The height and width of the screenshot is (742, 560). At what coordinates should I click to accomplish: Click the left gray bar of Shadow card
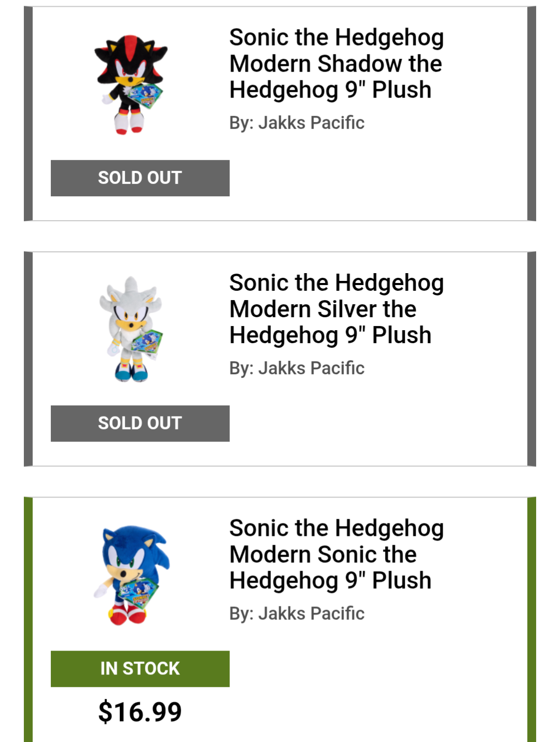pos(28,114)
